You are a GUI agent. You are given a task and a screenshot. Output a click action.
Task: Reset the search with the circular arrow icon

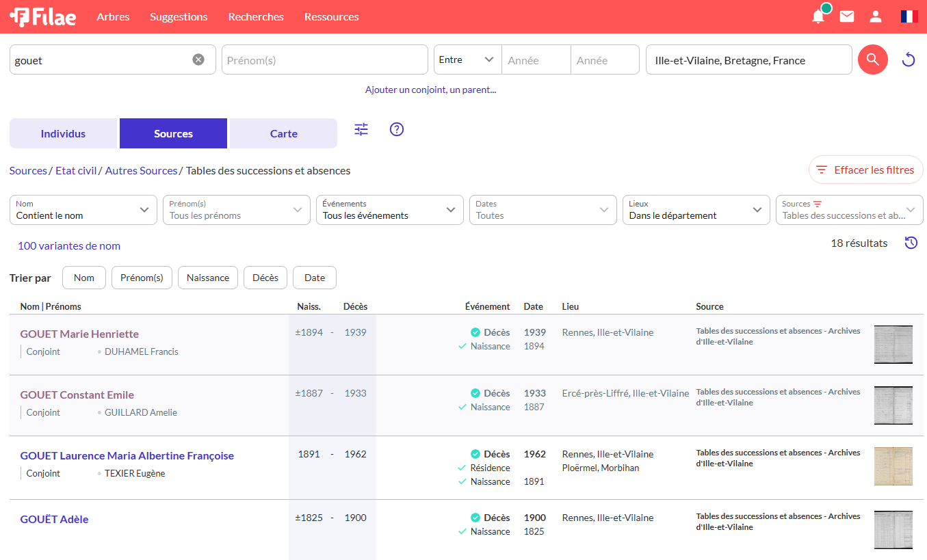tap(909, 59)
